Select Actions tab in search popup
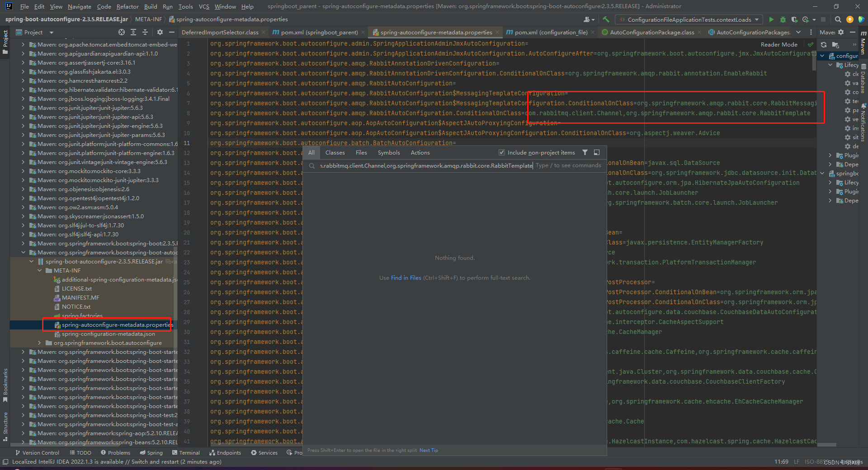Image resolution: width=868 pixels, height=470 pixels. (420, 153)
